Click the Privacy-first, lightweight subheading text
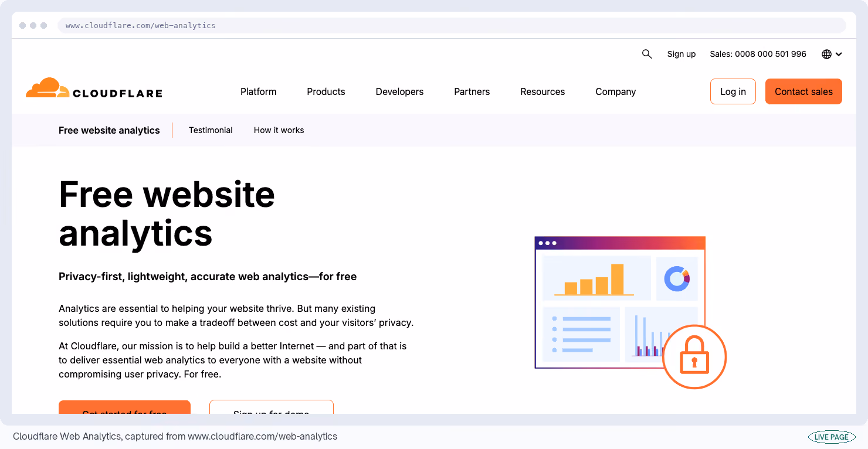Image resolution: width=868 pixels, height=449 pixels. [x=208, y=276]
